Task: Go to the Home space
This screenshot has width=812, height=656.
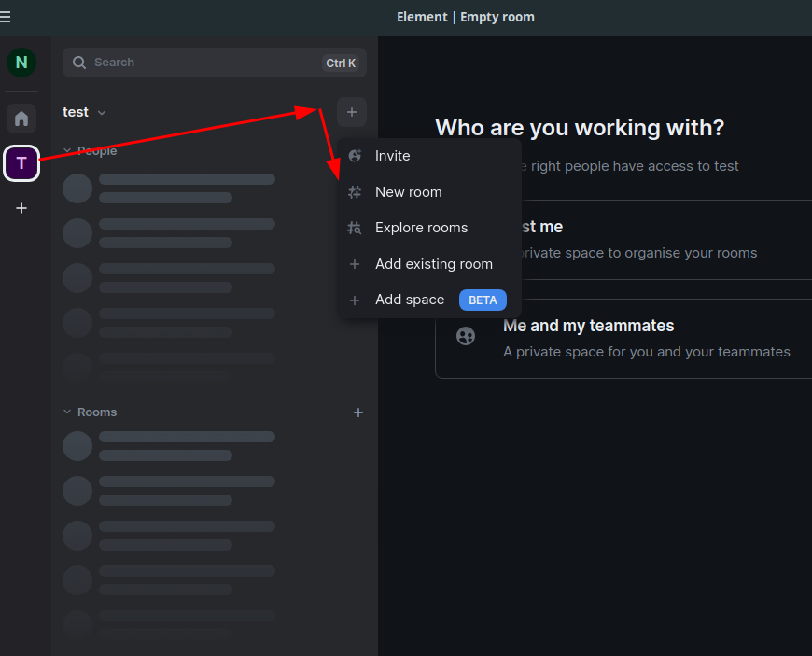Action: tap(21, 119)
